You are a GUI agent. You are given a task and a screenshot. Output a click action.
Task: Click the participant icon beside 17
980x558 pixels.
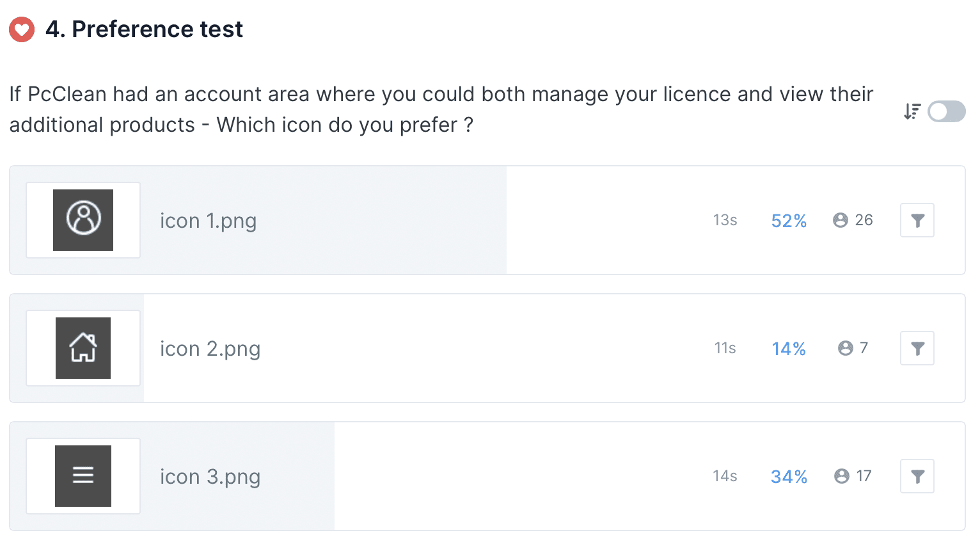(841, 476)
